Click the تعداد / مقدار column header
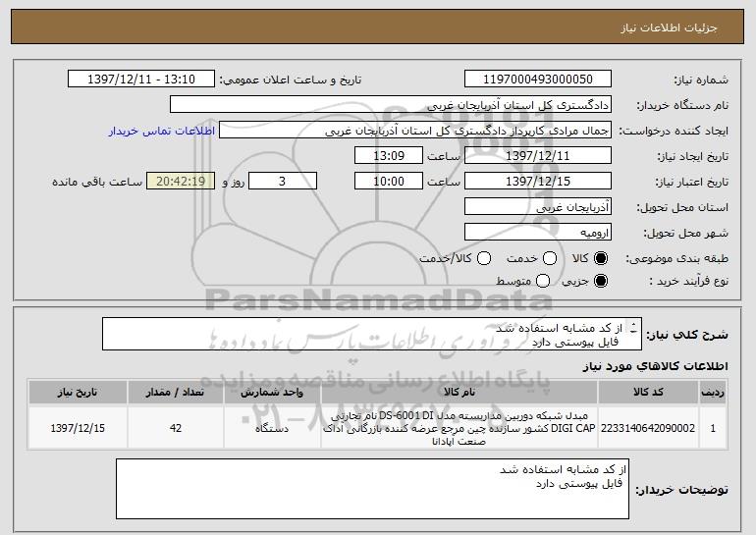 175,393
